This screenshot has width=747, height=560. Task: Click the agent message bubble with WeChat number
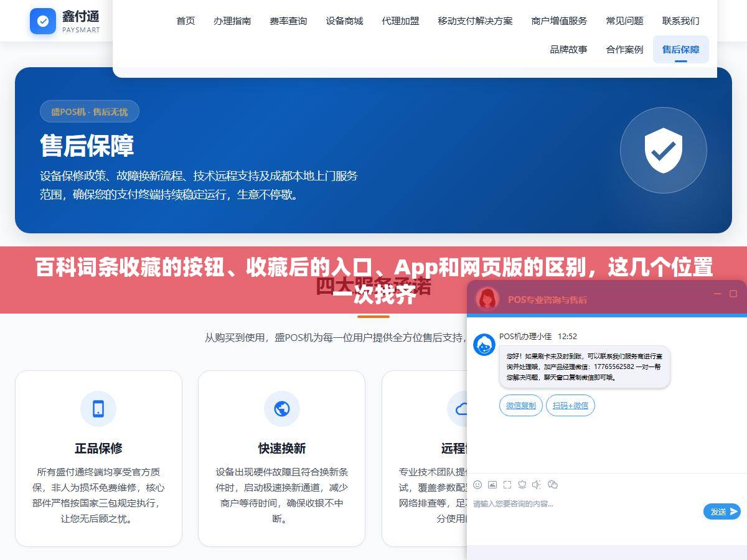[585, 367]
